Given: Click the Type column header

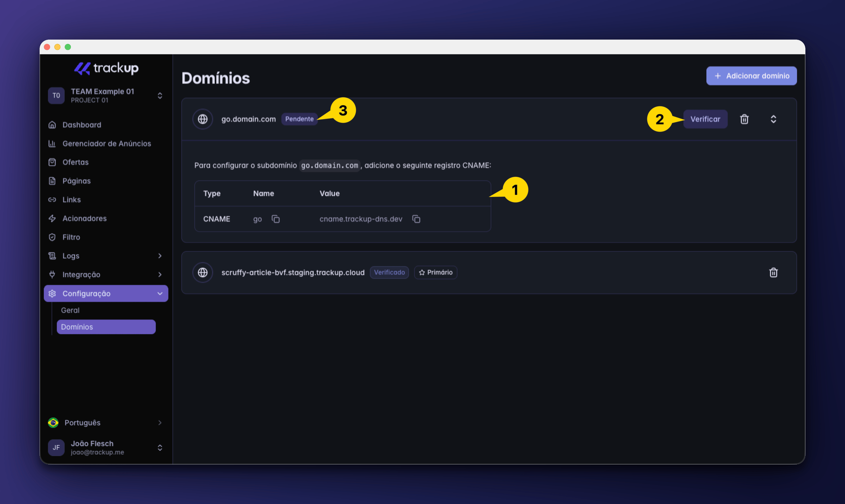Looking at the screenshot, I should [212, 194].
